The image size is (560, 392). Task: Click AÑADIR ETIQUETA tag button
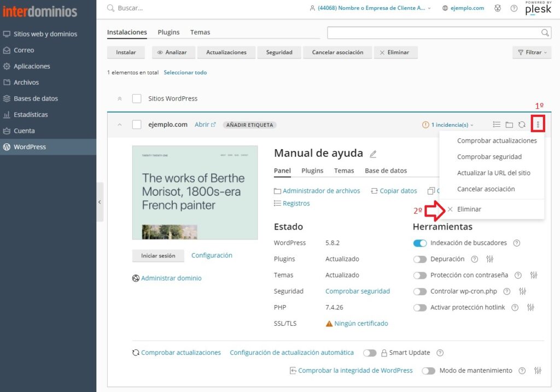coord(249,125)
